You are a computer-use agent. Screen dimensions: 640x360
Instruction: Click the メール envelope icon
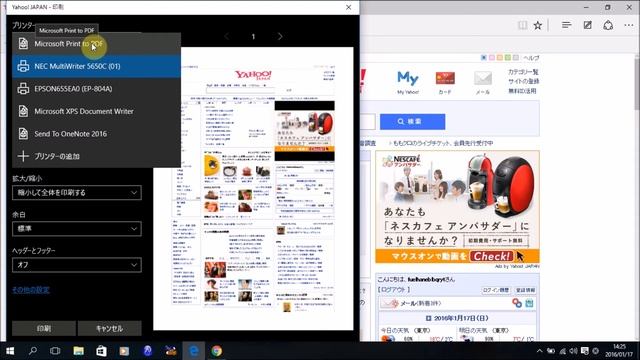pos(482,82)
